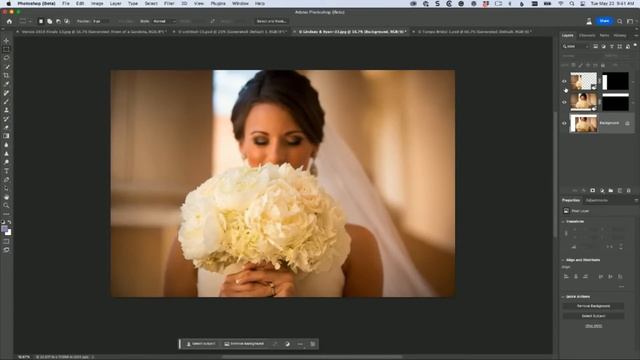The width and height of the screenshot is (640, 360).
Task: Click Select Subject in Quick Actions panel
Action: pyautogui.click(x=593, y=316)
